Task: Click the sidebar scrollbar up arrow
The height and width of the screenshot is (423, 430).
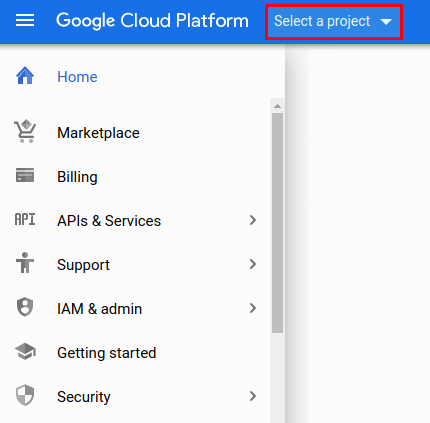Action: tap(277, 106)
